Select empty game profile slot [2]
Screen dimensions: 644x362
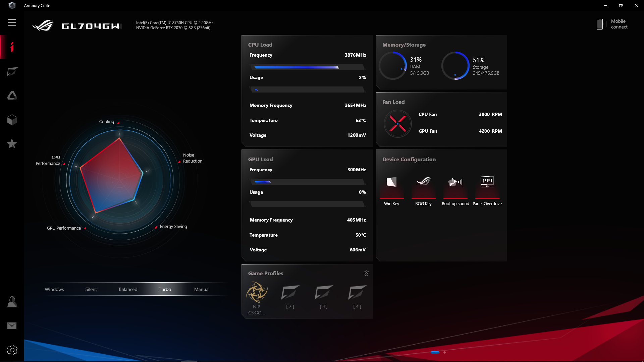tap(290, 297)
